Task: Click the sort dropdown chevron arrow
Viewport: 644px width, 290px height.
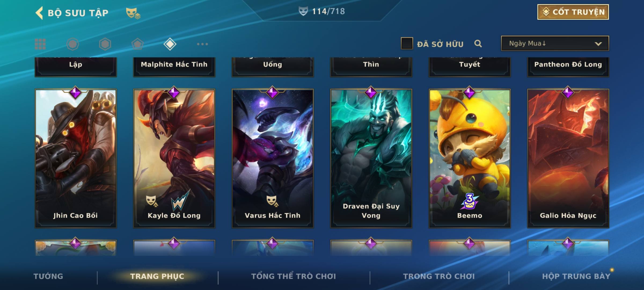Action: click(x=598, y=44)
